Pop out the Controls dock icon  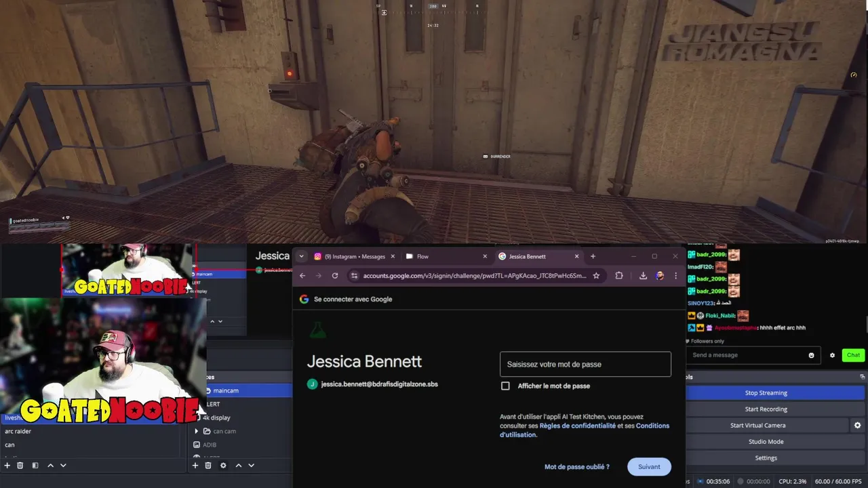point(863,377)
